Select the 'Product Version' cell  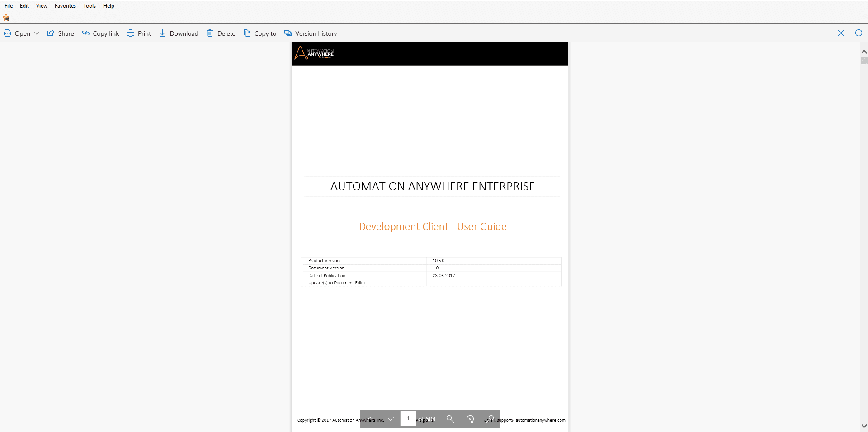pos(364,261)
